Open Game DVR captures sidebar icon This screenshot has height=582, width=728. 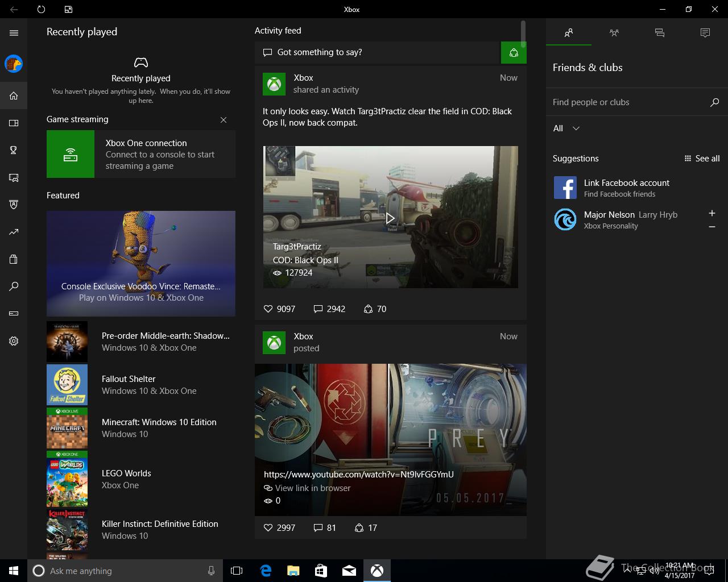coord(14,177)
